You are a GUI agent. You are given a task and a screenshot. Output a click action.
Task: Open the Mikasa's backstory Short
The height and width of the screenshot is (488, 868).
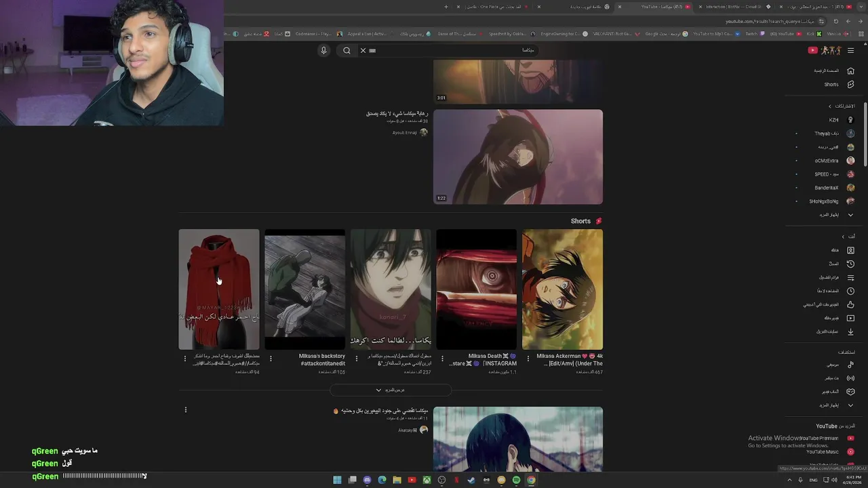pos(304,289)
